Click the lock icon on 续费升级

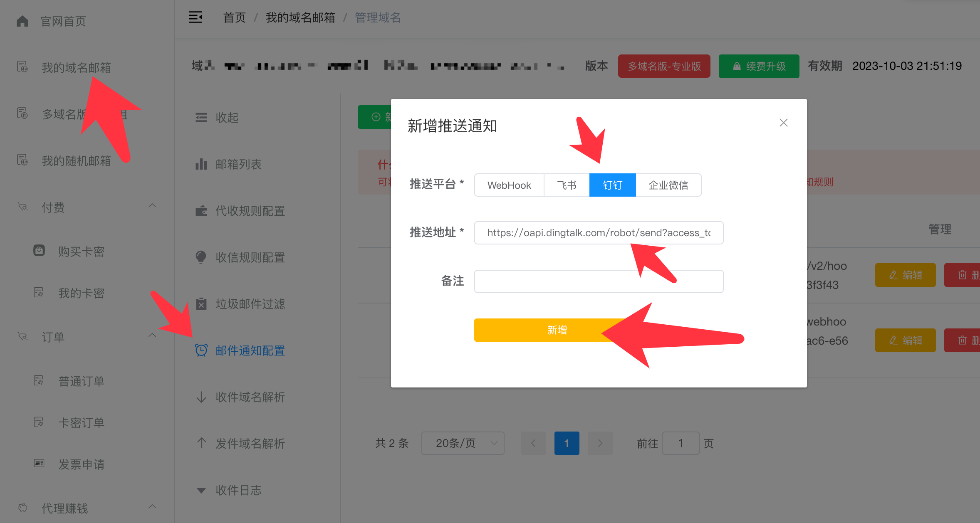point(737,66)
